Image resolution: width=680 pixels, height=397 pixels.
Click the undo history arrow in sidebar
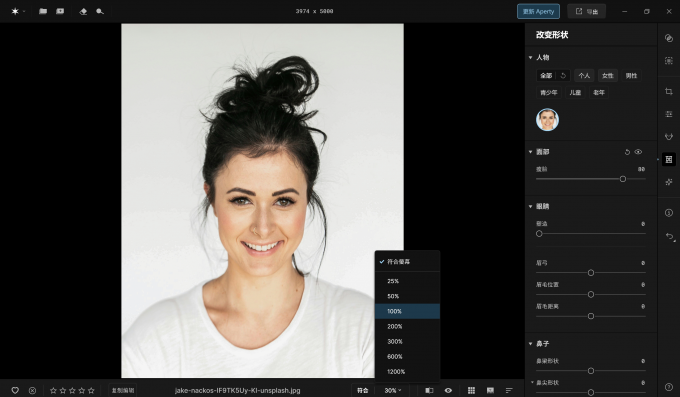(x=670, y=236)
